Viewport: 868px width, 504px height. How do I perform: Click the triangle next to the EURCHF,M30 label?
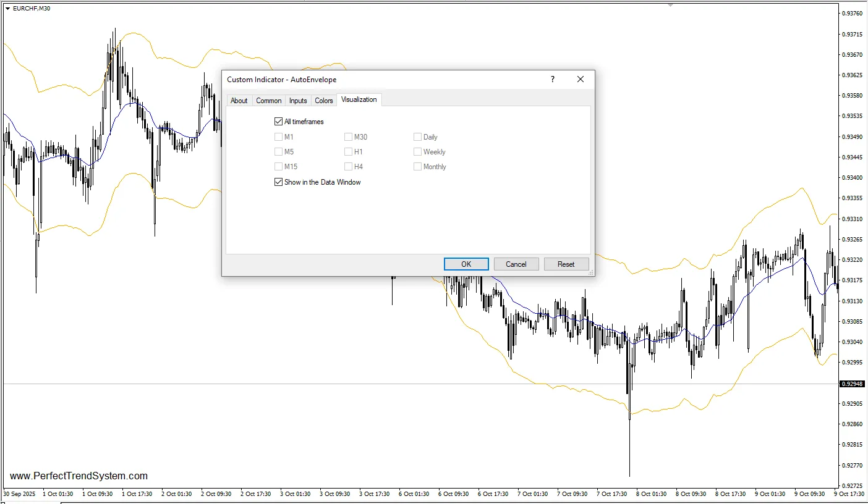7,8
